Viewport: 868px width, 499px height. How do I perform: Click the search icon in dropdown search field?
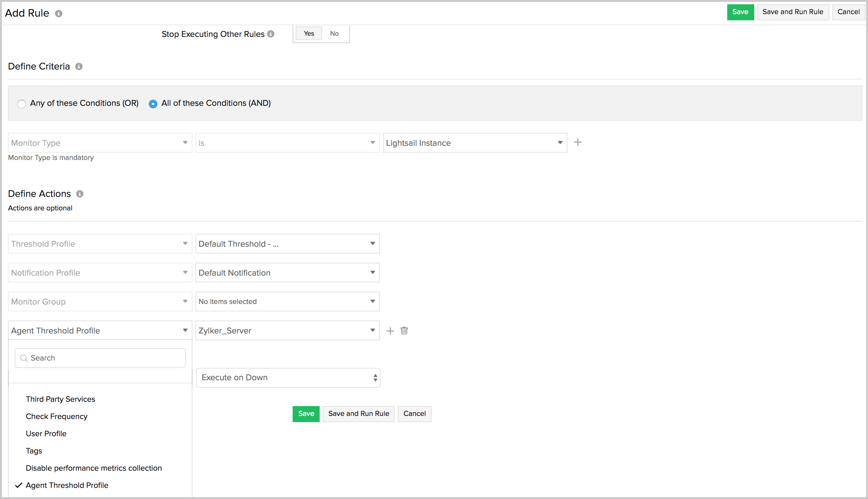click(x=24, y=357)
